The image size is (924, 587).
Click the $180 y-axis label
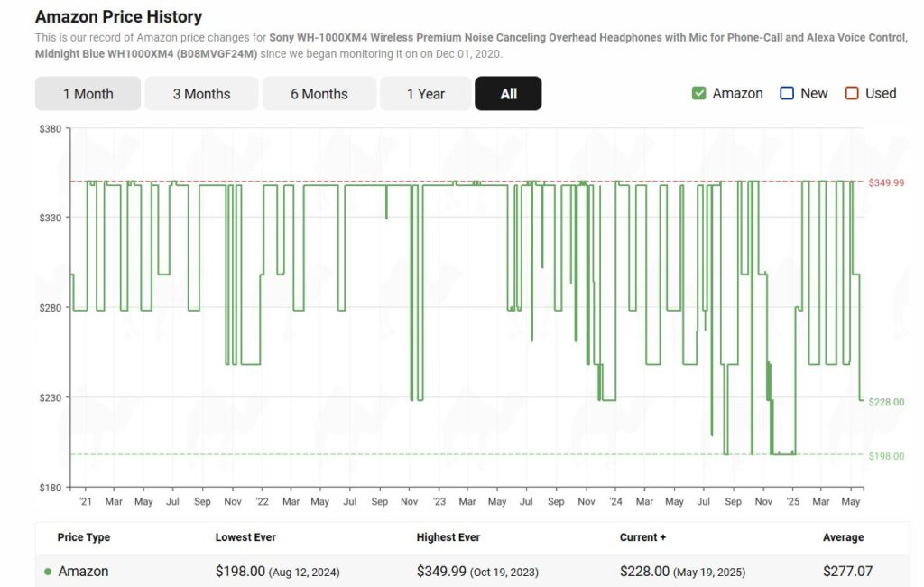[x=51, y=488]
